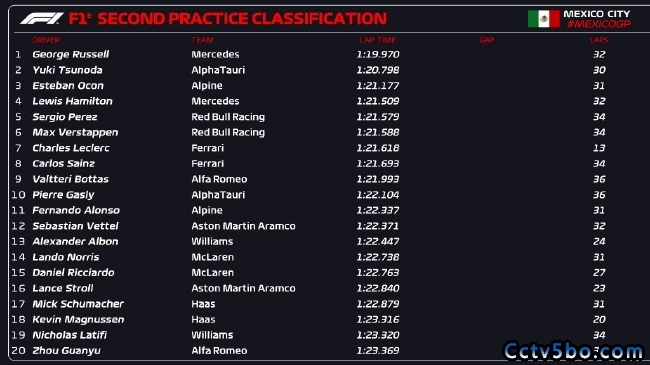The height and width of the screenshot is (365, 650).
Task: Select the DRIVER column header
Action: tap(46, 40)
